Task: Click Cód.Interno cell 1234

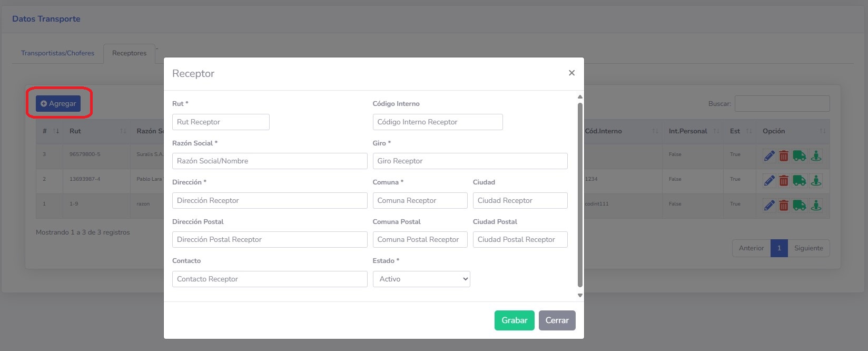Action: click(591, 179)
